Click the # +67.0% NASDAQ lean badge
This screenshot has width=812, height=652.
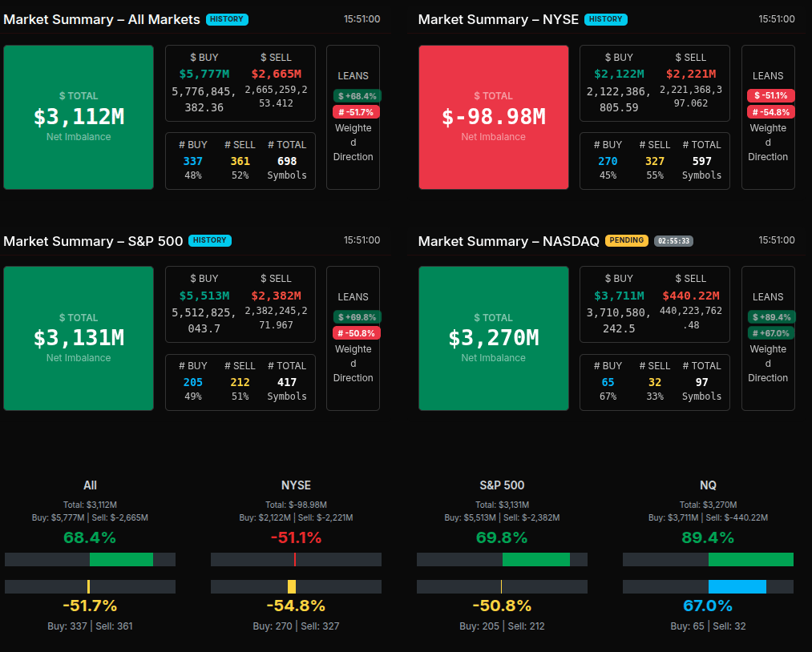771,333
